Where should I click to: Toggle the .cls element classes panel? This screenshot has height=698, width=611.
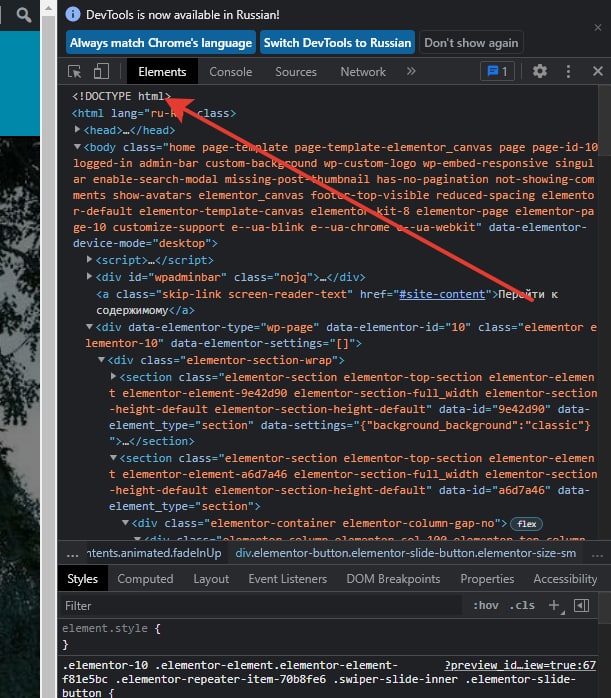[x=522, y=605]
